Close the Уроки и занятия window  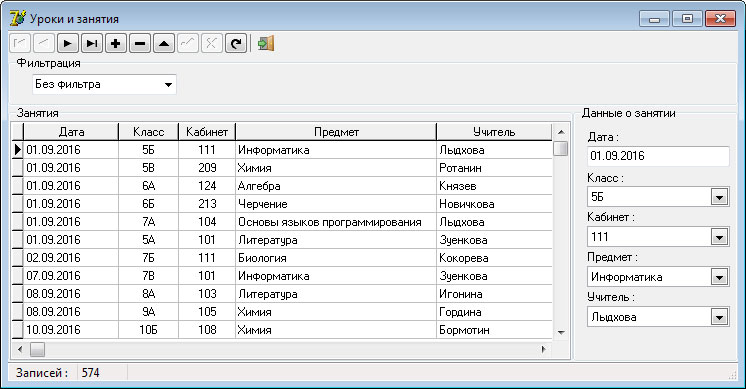click(720, 19)
